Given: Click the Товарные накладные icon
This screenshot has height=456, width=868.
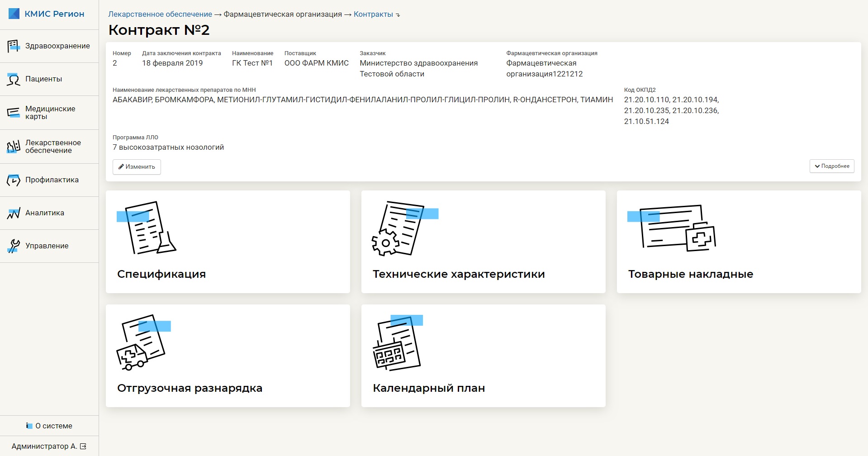Looking at the screenshot, I should click(672, 228).
